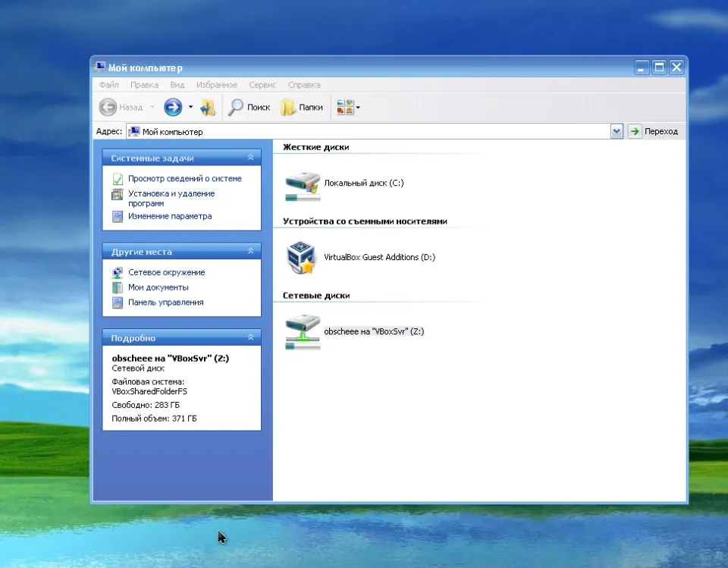Viewport: 728px width, 568px height.
Task: Open Установка и удаление программ link
Action: (x=171, y=199)
